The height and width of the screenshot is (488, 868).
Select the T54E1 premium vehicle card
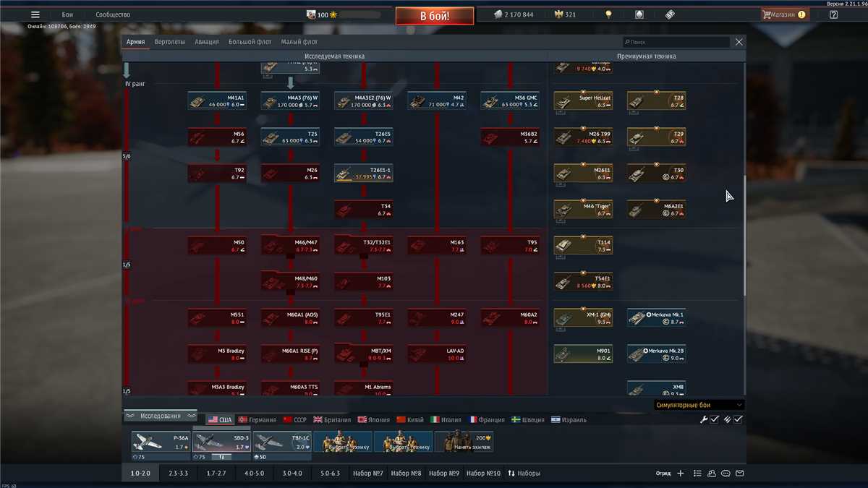tap(584, 281)
